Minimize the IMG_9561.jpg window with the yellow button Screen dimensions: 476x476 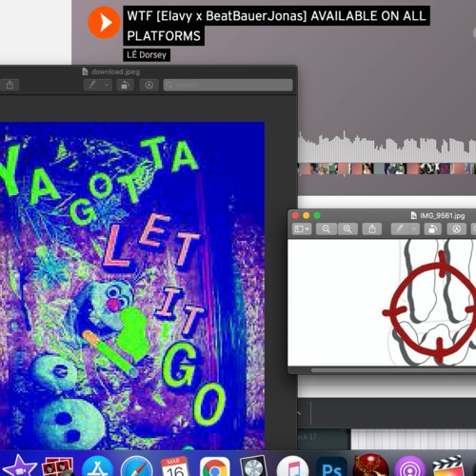tap(307, 216)
